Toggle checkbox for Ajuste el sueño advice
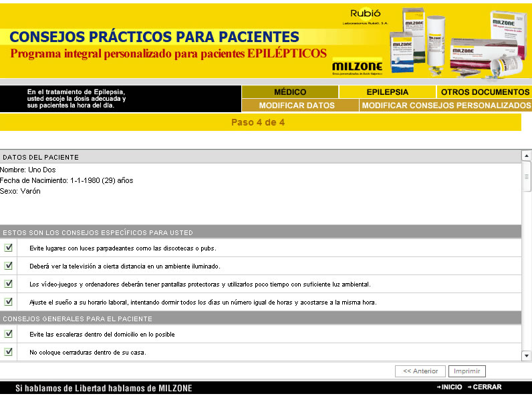 pos(9,302)
